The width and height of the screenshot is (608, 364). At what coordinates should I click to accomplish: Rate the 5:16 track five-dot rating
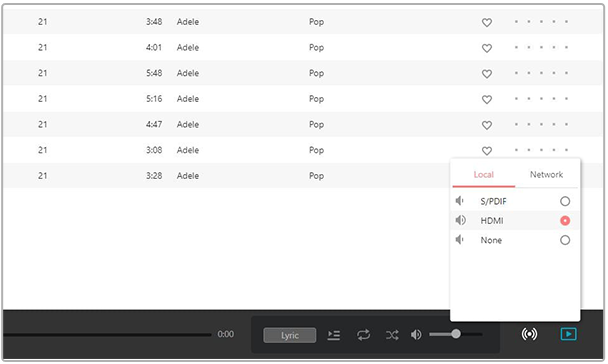(x=541, y=98)
